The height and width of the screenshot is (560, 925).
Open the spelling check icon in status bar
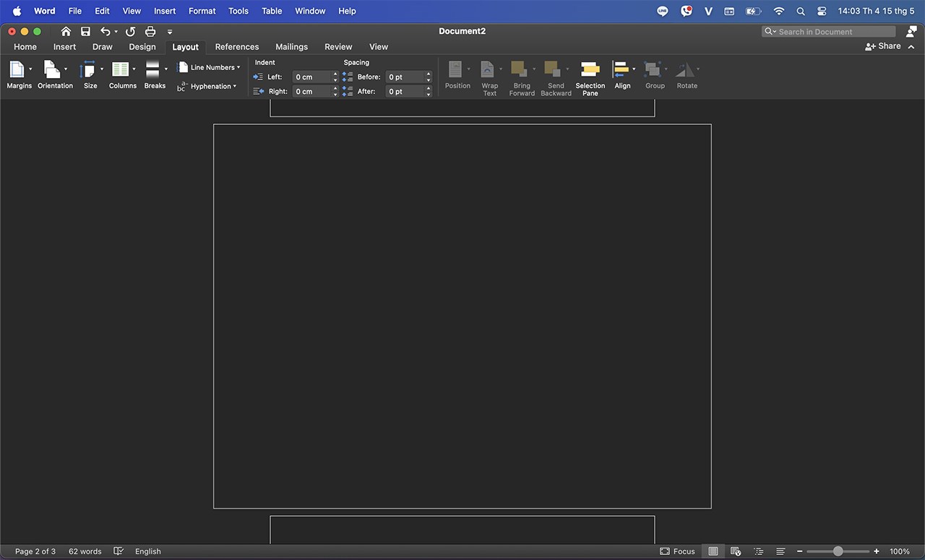coord(119,551)
